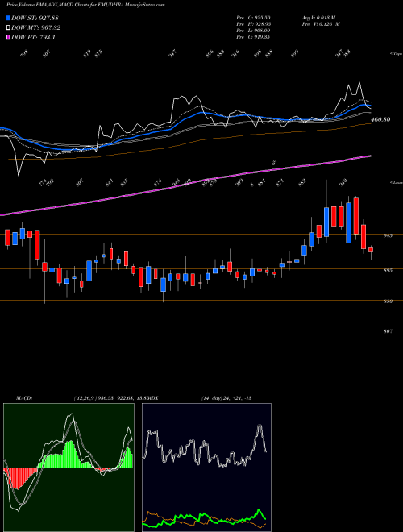Click the 945 price level label
This screenshot has height=532, width=403.
[x=388, y=235]
